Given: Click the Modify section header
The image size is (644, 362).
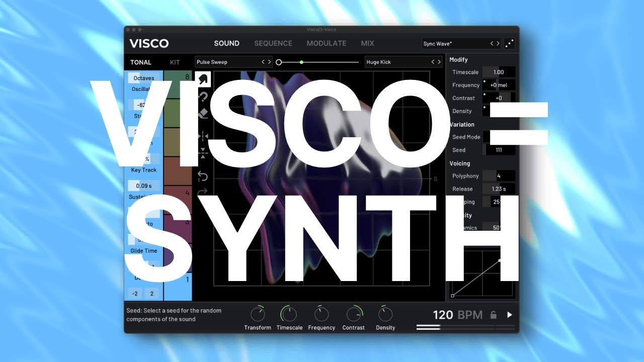Looking at the screenshot, I should tap(458, 60).
